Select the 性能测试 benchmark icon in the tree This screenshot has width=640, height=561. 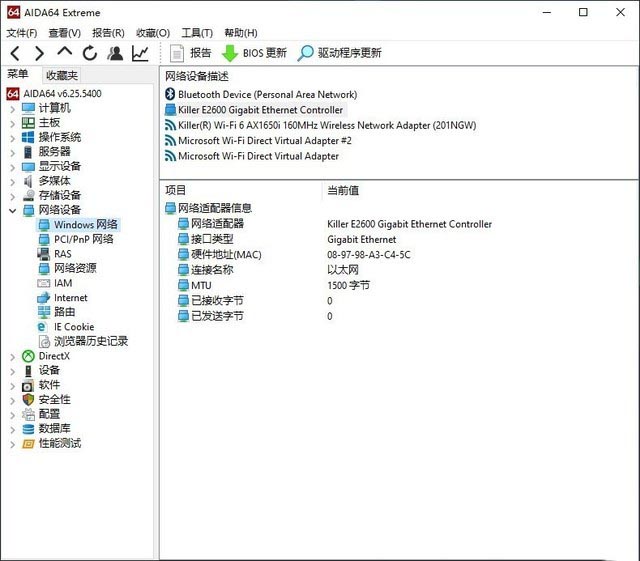tap(28, 443)
